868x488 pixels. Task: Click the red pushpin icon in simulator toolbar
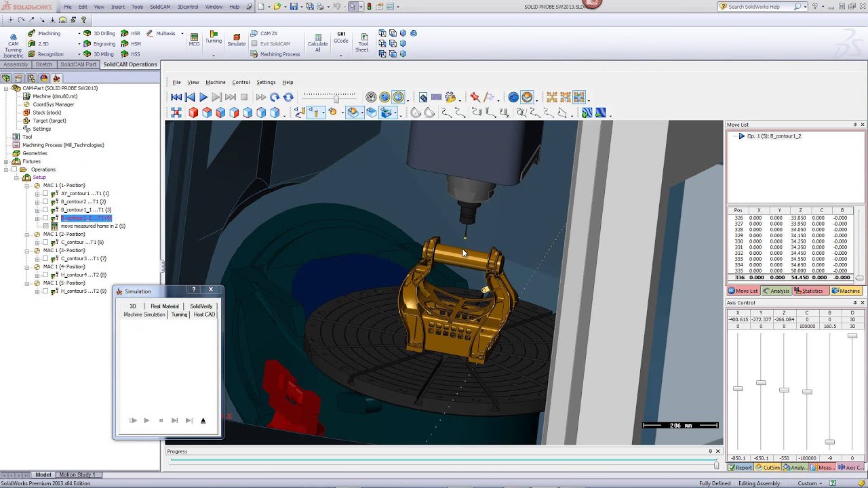tap(475, 98)
